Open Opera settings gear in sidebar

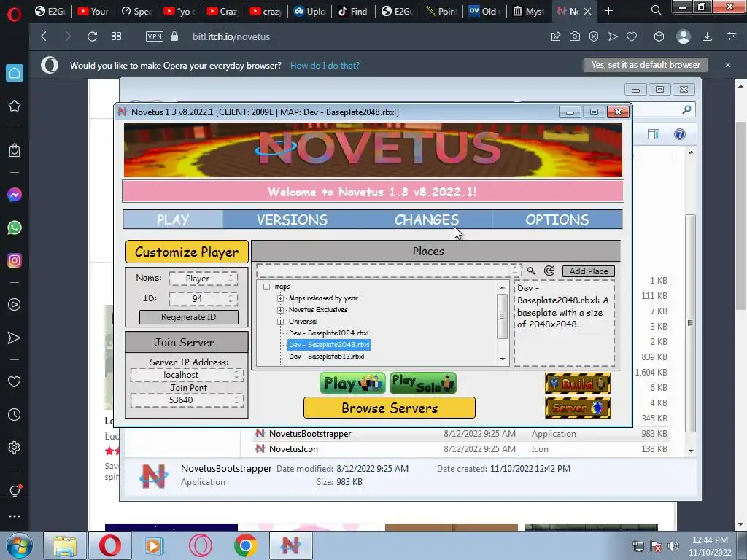15,448
